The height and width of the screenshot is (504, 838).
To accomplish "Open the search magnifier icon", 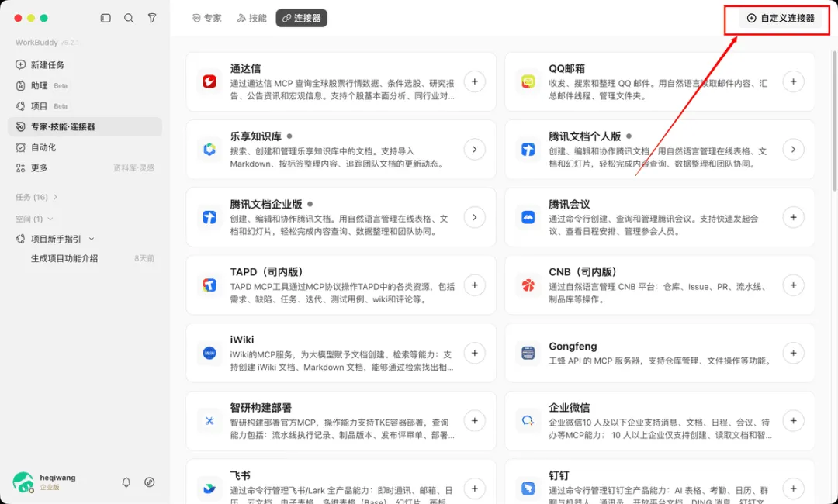I will click(129, 18).
